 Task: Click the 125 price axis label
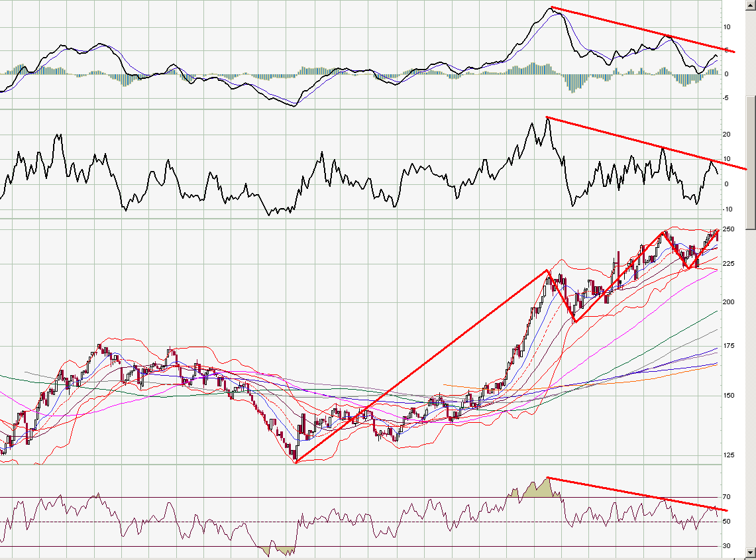(728, 455)
